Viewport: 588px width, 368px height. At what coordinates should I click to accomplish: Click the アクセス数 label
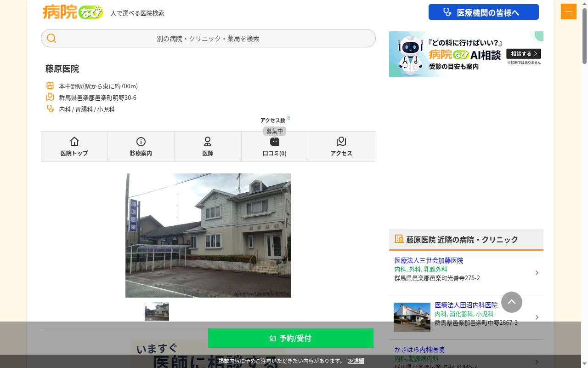pos(273,120)
